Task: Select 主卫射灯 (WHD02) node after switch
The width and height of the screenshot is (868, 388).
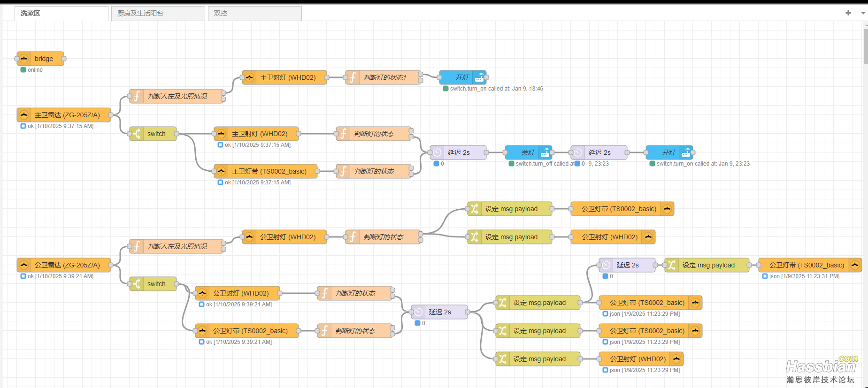Action: pos(256,134)
